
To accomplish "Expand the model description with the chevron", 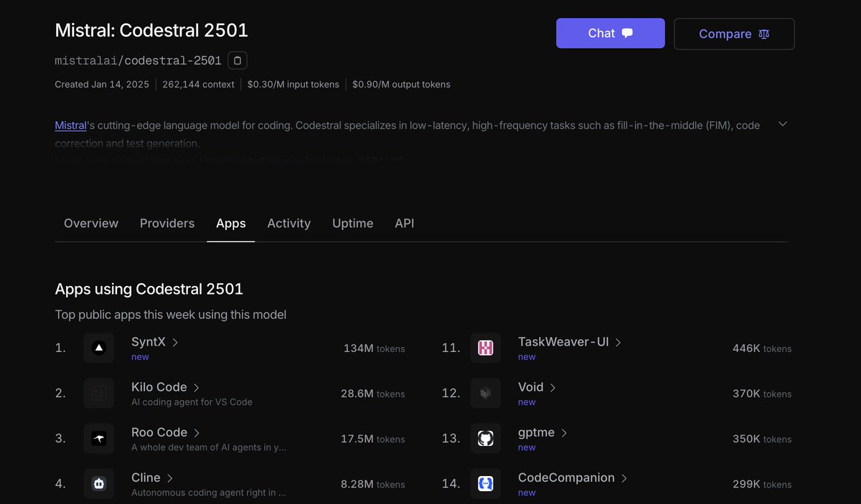I will [x=783, y=124].
